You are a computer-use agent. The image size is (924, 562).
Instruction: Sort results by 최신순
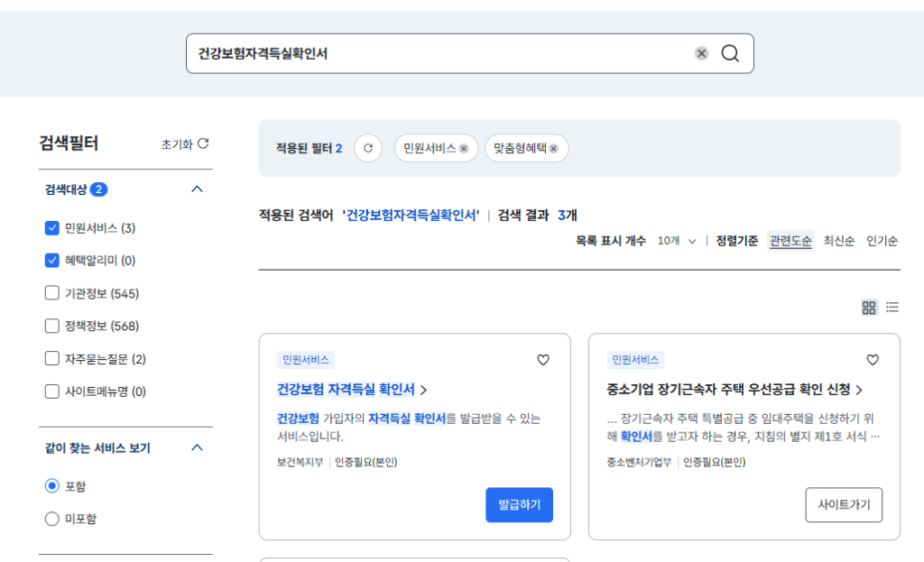838,241
